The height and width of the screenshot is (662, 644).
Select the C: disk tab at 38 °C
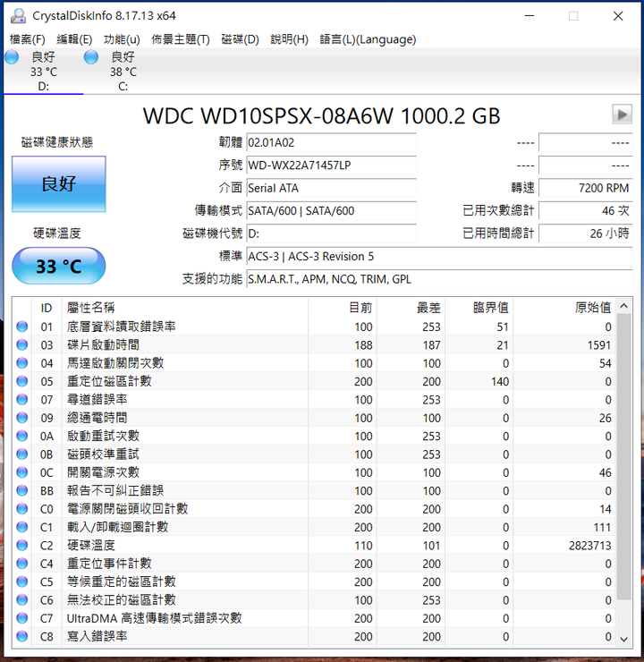(123, 72)
